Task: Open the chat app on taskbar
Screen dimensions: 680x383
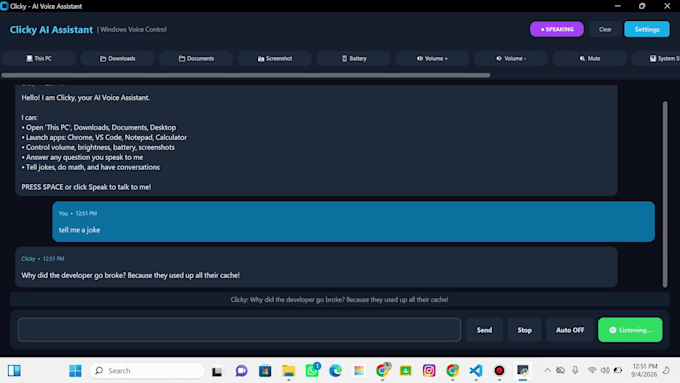Action: click(242, 371)
